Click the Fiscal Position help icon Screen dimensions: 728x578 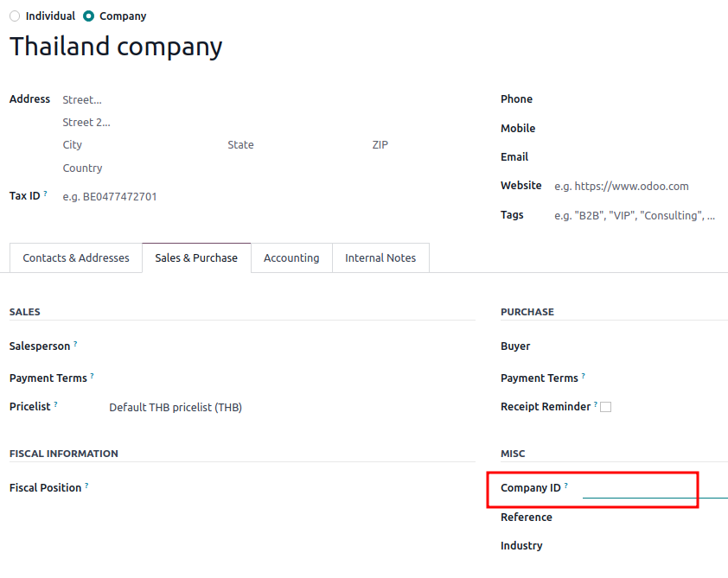pyautogui.click(x=86, y=486)
